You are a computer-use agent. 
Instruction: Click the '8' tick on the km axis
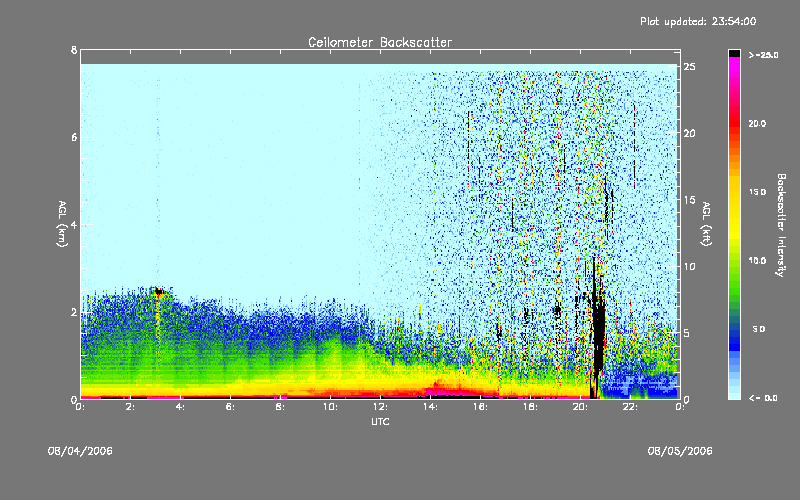pos(74,50)
